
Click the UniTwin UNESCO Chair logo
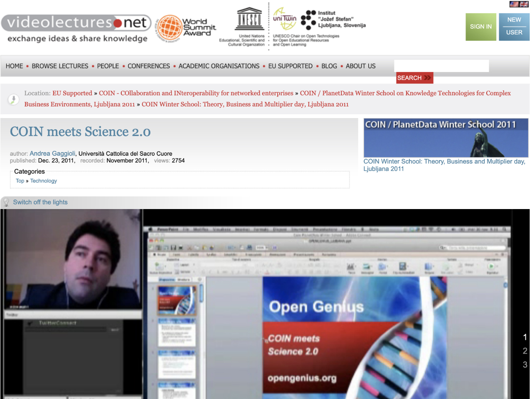point(284,19)
